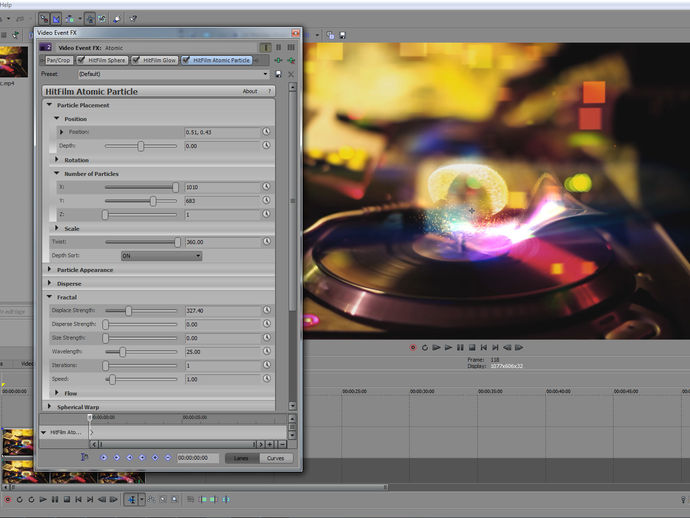Disable the HitFilm Sphere effect checkbox

(81, 60)
